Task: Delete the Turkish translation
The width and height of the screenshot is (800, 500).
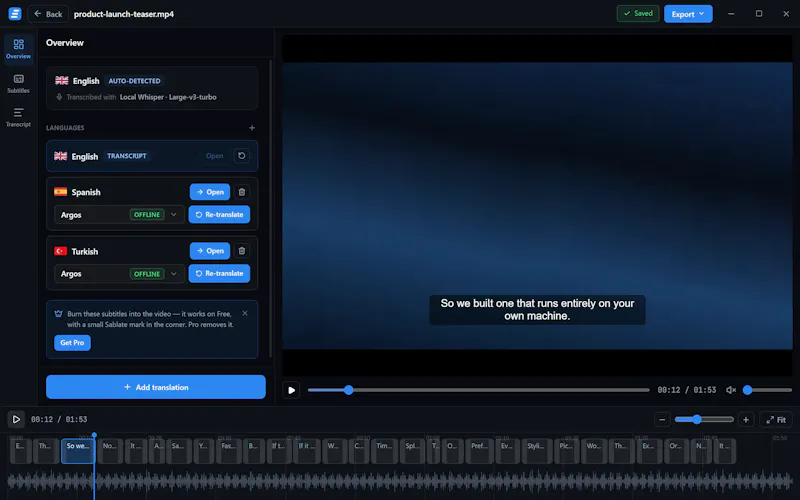Action: (242, 251)
